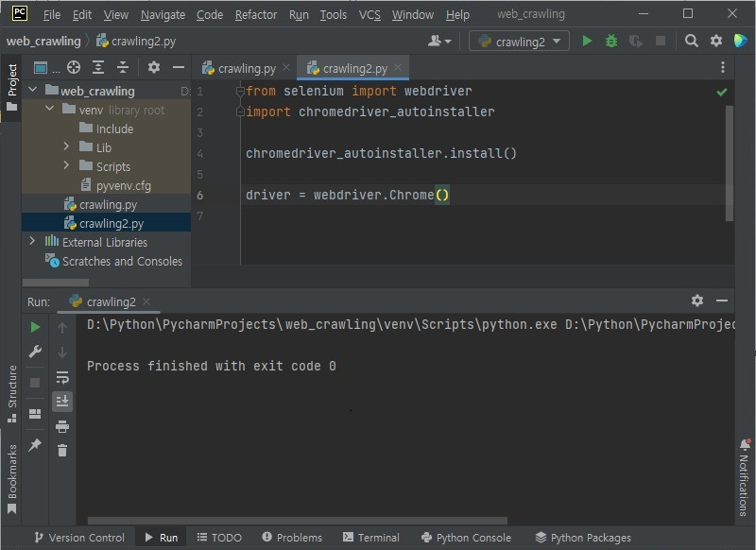Click the locate/select opened file target icon
Screen dimensions: 756x550
coord(74,67)
